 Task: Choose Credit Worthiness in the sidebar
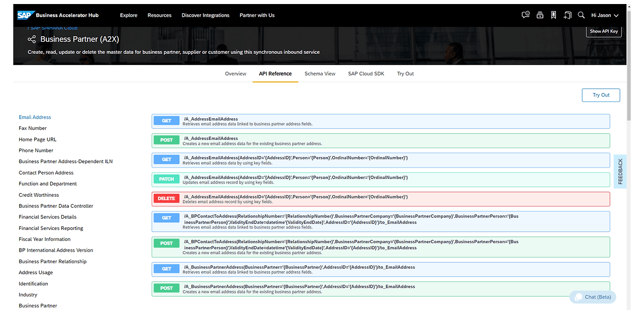[x=39, y=195]
